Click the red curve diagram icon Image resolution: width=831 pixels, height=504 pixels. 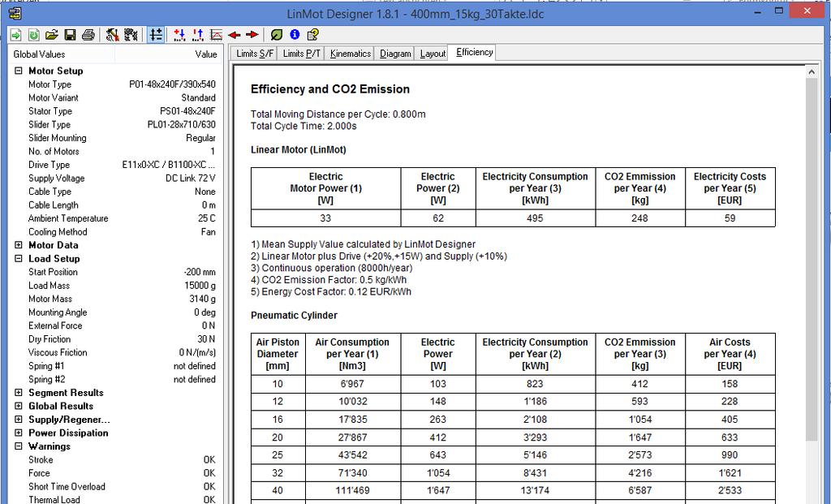(216, 35)
